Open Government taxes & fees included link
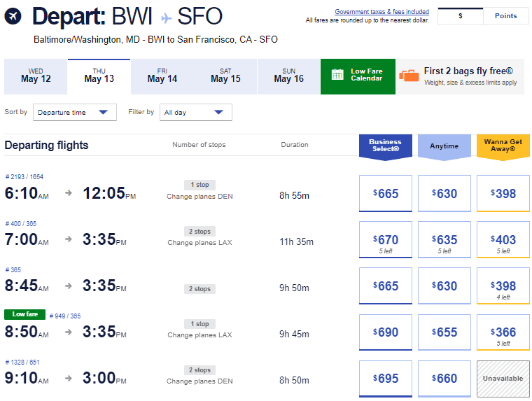The height and width of the screenshot is (401, 532). [381, 12]
